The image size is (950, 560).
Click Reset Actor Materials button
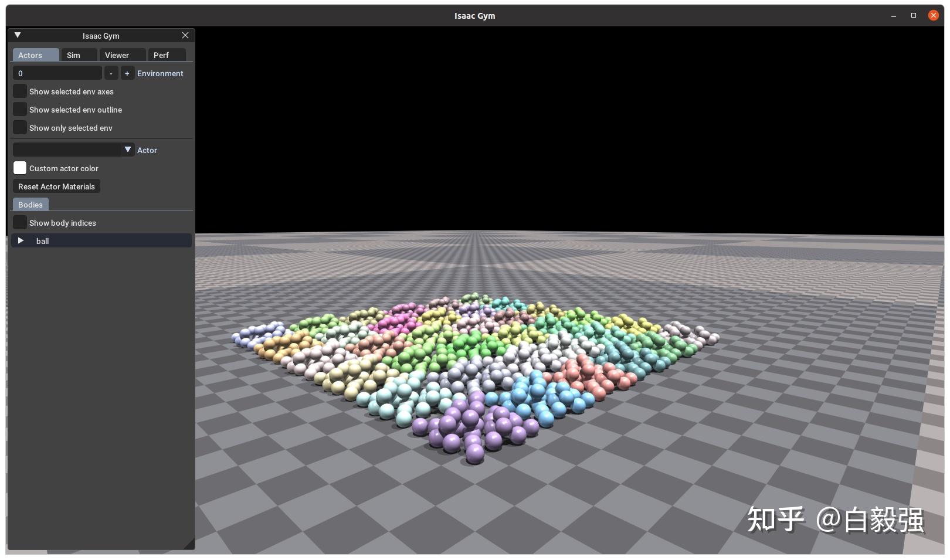[56, 186]
